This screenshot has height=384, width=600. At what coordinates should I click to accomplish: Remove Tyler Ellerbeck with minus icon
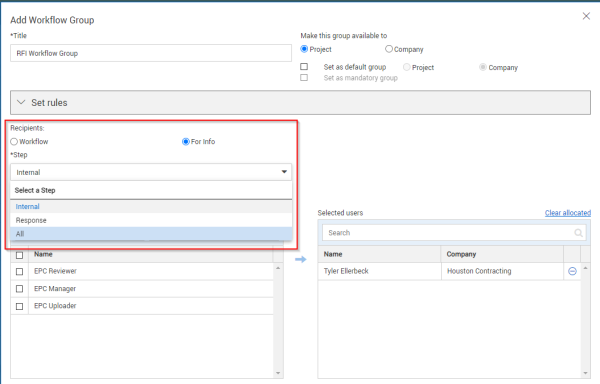click(x=572, y=271)
